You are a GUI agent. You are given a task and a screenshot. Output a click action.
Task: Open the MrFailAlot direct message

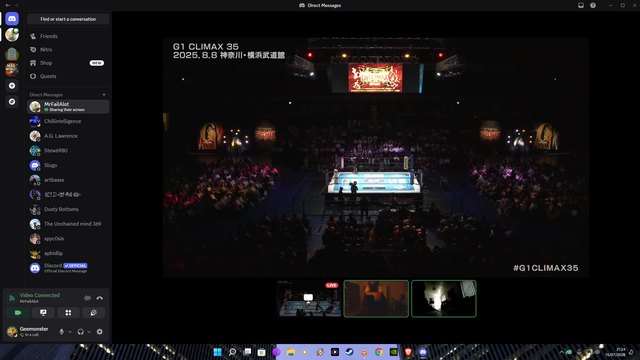[68, 107]
